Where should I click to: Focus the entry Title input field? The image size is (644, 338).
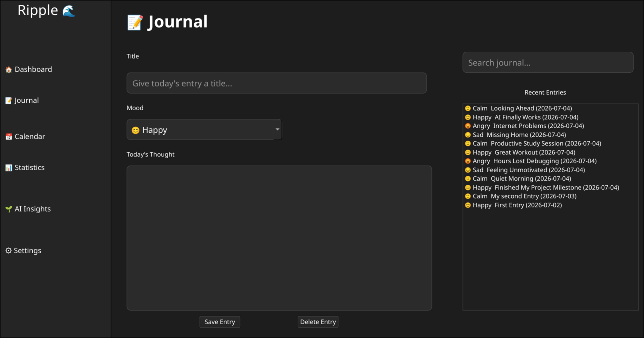point(277,83)
